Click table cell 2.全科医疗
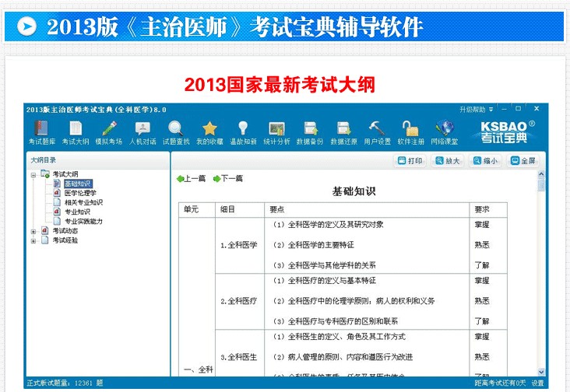570x392 pixels. point(239,301)
